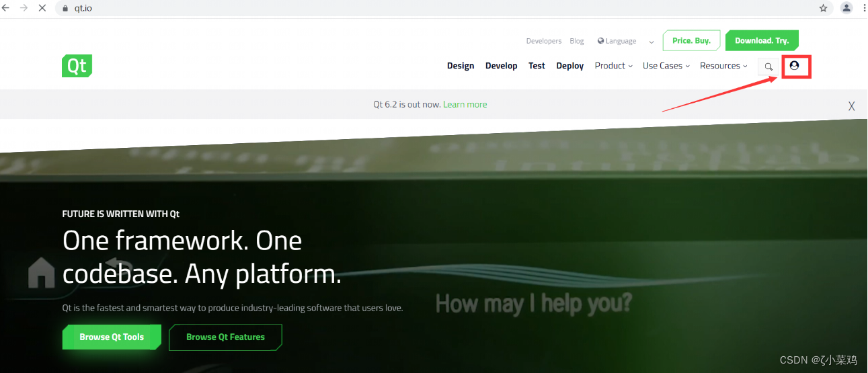The height and width of the screenshot is (373, 868).
Task: Go to the Developers link
Action: (544, 41)
